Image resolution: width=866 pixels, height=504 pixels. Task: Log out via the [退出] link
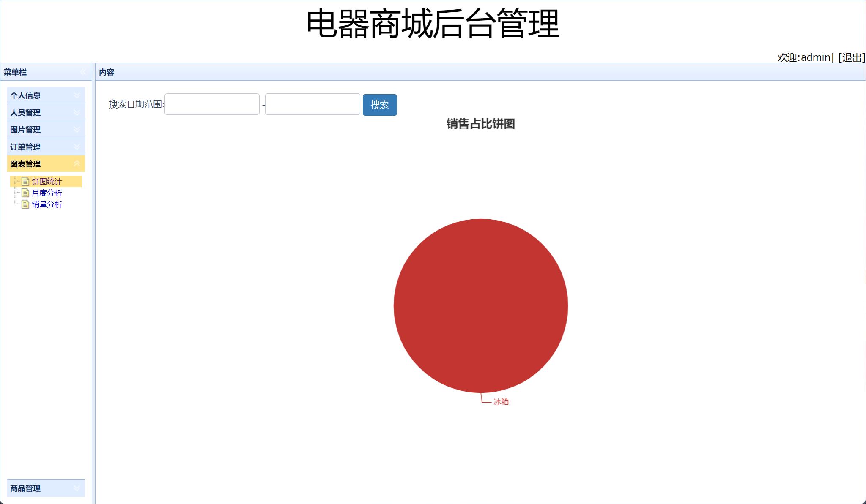tap(850, 57)
